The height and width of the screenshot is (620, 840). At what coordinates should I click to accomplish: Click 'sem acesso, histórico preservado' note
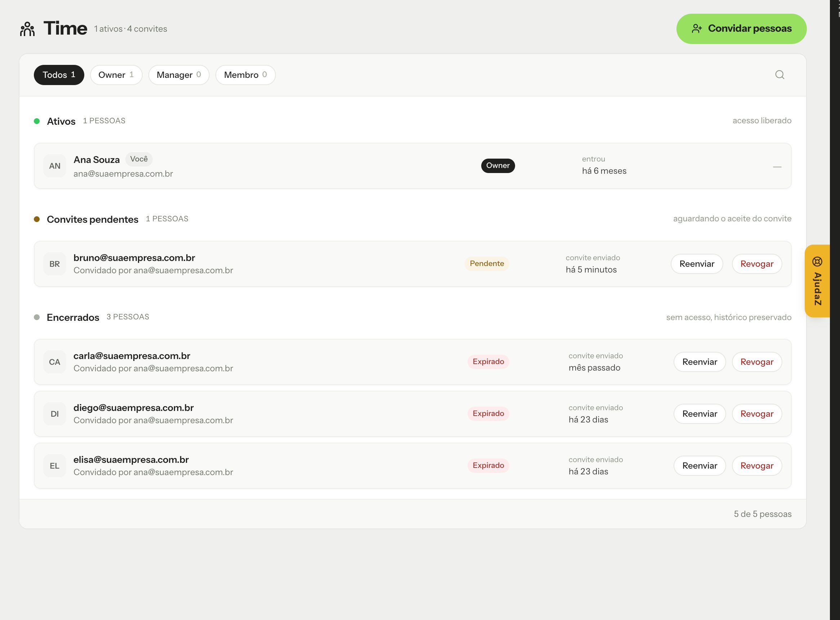[x=729, y=318]
